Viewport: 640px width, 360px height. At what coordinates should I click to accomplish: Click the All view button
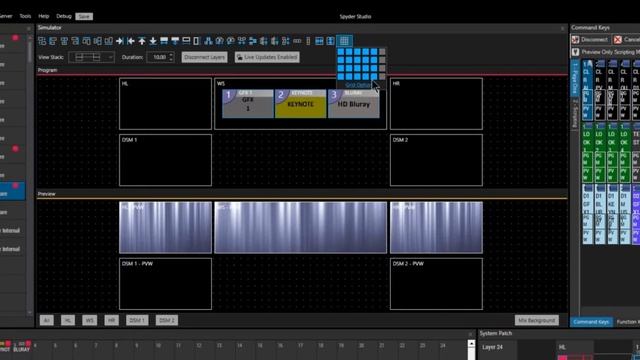(47, 320)
